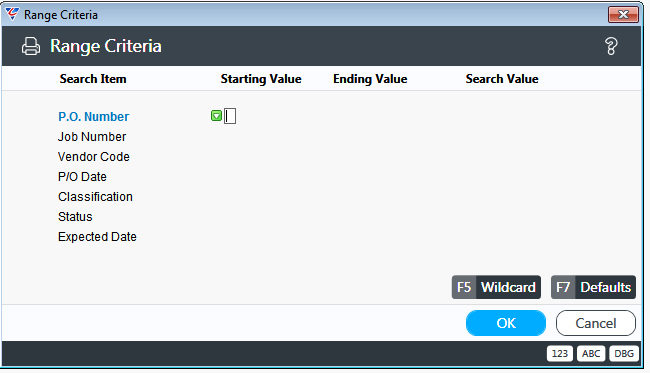Click the F7 Defaults button
The height and width of the screenshot is (373, 650).
coord(593,287)
